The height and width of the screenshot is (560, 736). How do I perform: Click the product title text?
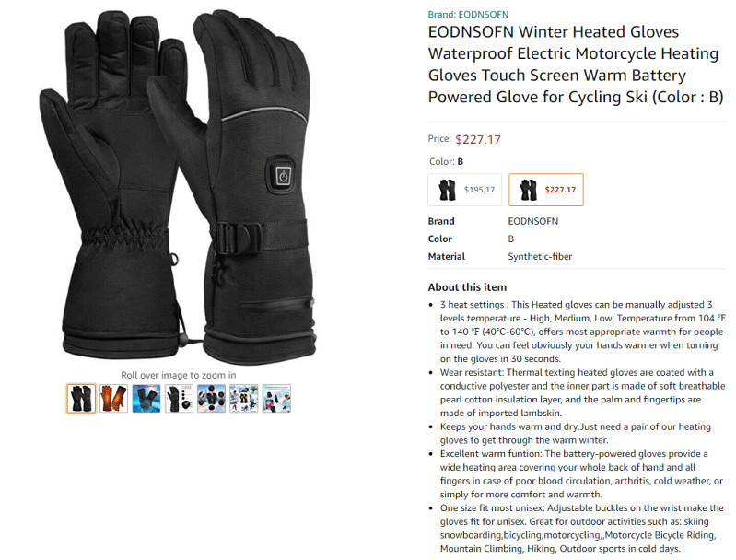576,64
